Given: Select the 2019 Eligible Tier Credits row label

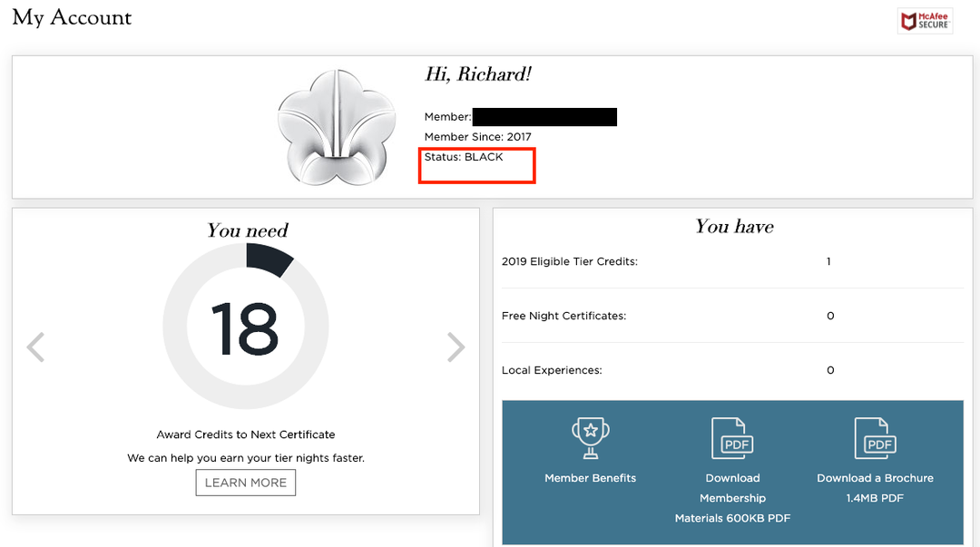Looking at the screenshot, I should point(570,261).
